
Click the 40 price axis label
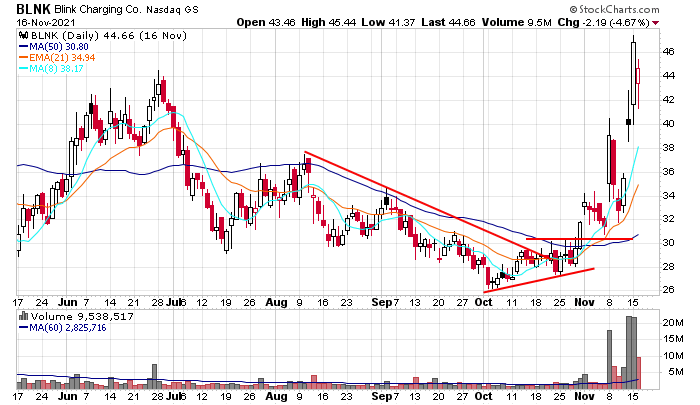point(668,124)
